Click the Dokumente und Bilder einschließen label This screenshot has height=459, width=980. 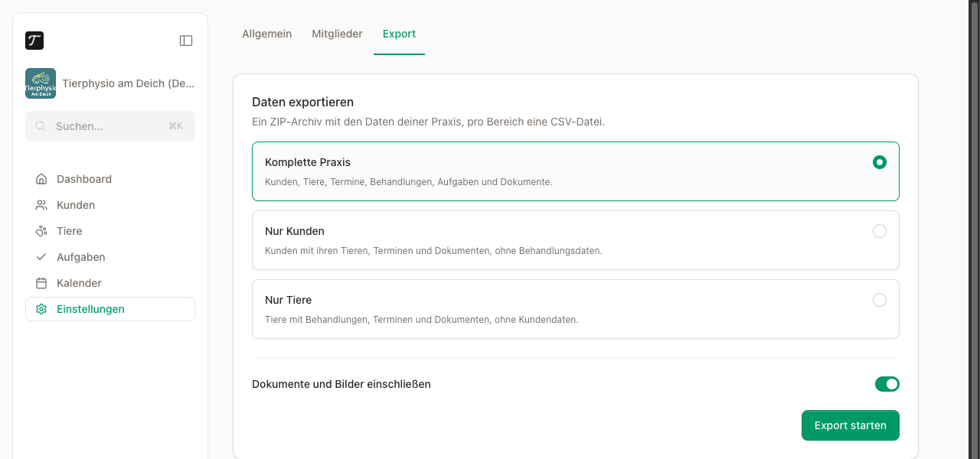tap(341, 384)
